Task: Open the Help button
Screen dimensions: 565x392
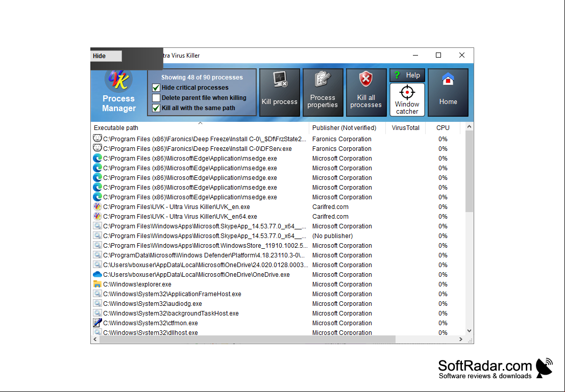Action: [x=407, y=75]
